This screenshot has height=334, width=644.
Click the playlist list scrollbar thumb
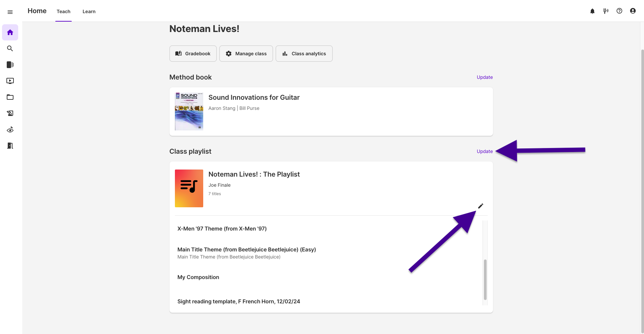pyautogui.click(x=485, y=279)
